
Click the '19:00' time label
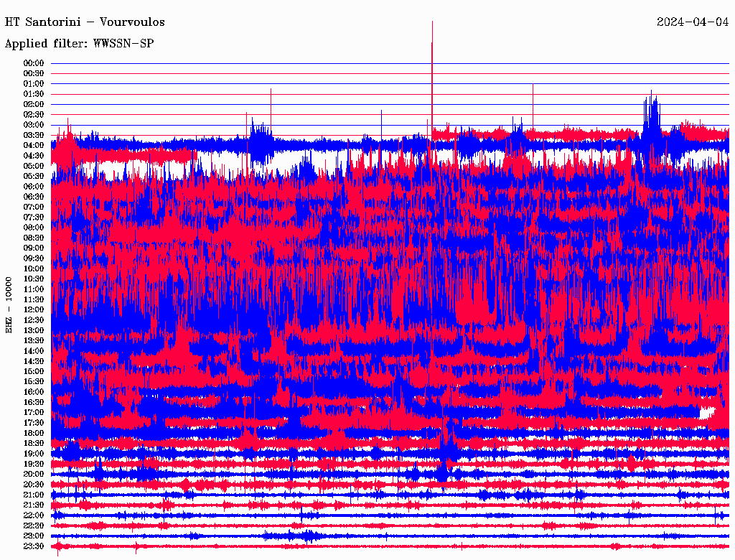(34, 454)
